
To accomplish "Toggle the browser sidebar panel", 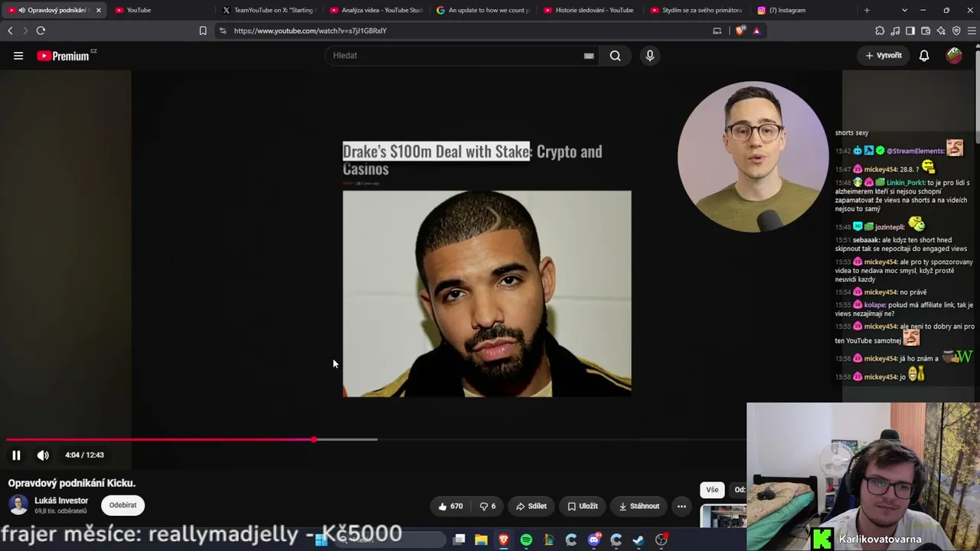I will click(910, 31).
